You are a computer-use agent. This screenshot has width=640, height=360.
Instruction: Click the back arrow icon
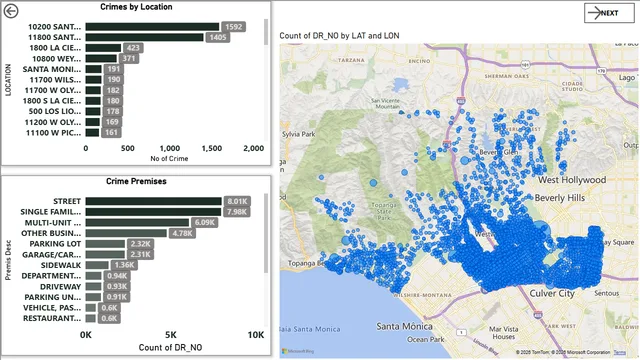[11, 11]
